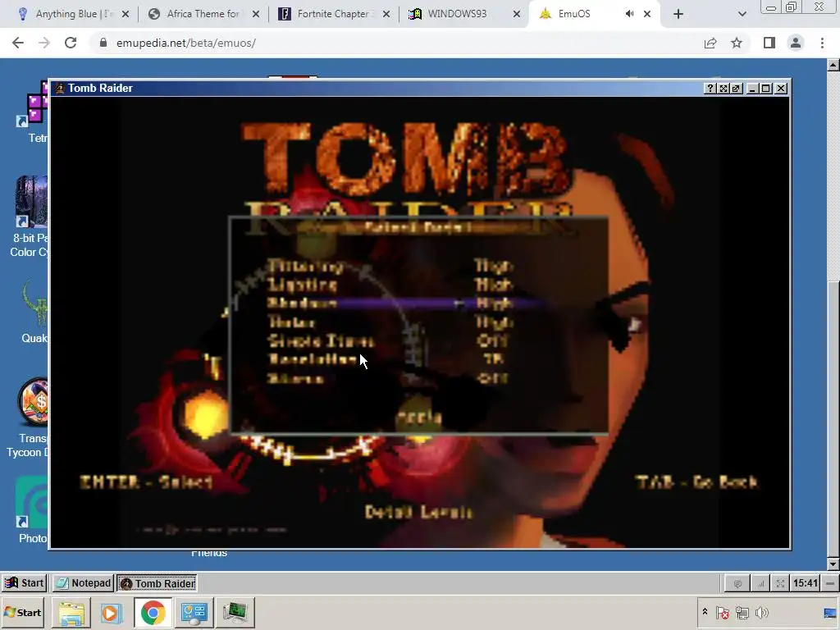Image resolution: width=840 pixels, height=630 pixels.
Task: Click the Chrome icon in Windows taskbar
Action: coord(153,612)
